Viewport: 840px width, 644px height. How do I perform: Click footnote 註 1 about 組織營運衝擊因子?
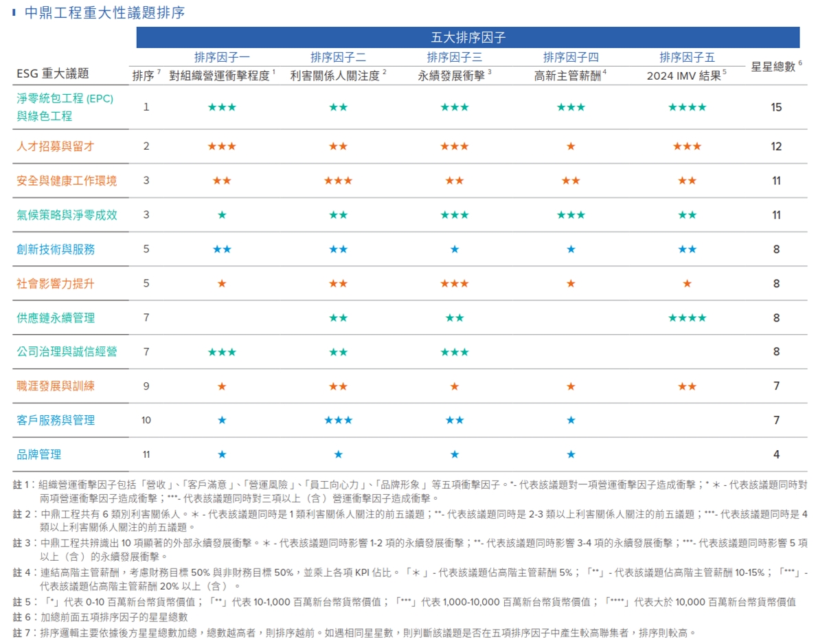[411, 491]
